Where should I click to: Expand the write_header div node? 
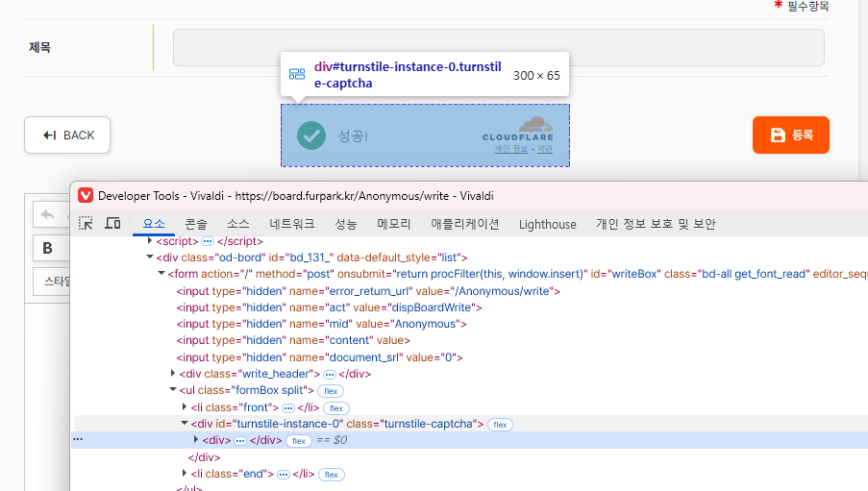173,374
